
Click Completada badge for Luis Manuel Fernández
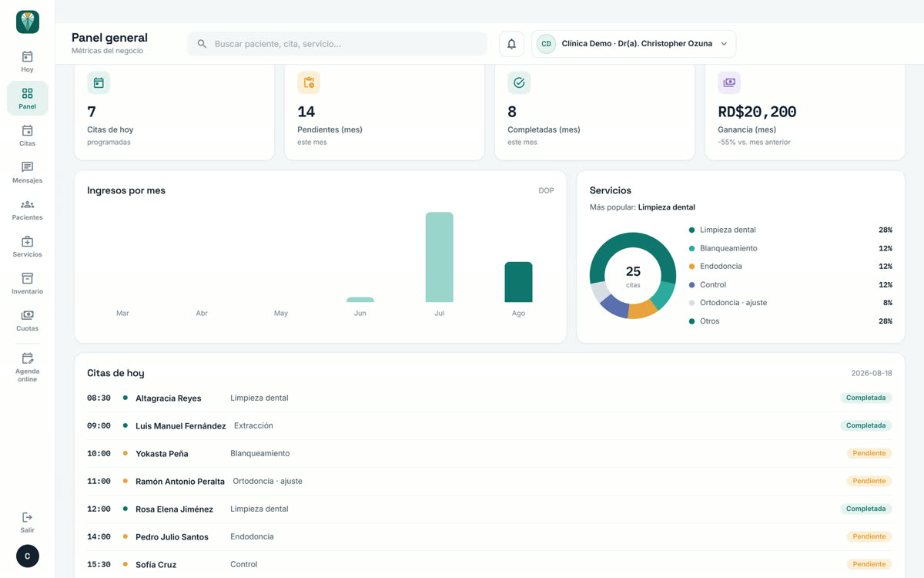point(866,425)
